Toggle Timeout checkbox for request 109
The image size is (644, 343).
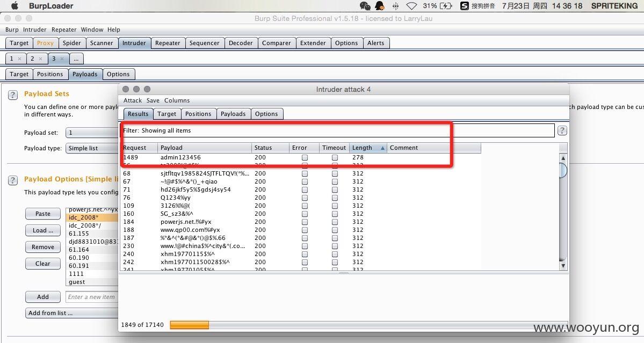(x=335, y=206)
